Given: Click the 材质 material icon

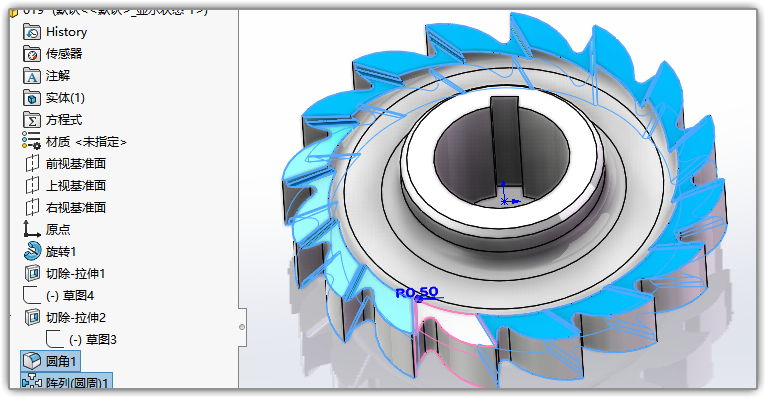Looking at the screenshot, I should (x=31, y=141).
